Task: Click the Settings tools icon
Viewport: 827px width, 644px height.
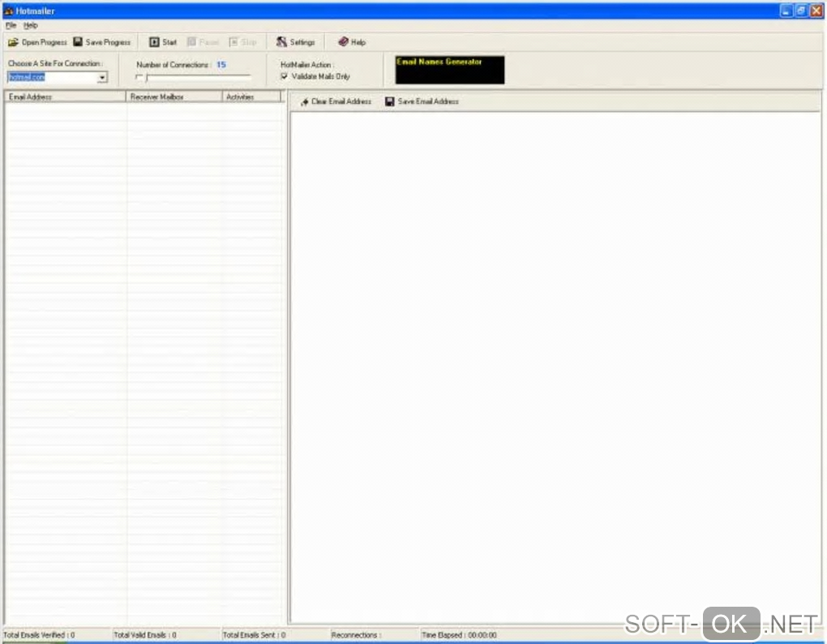Action: pos(281,41)
